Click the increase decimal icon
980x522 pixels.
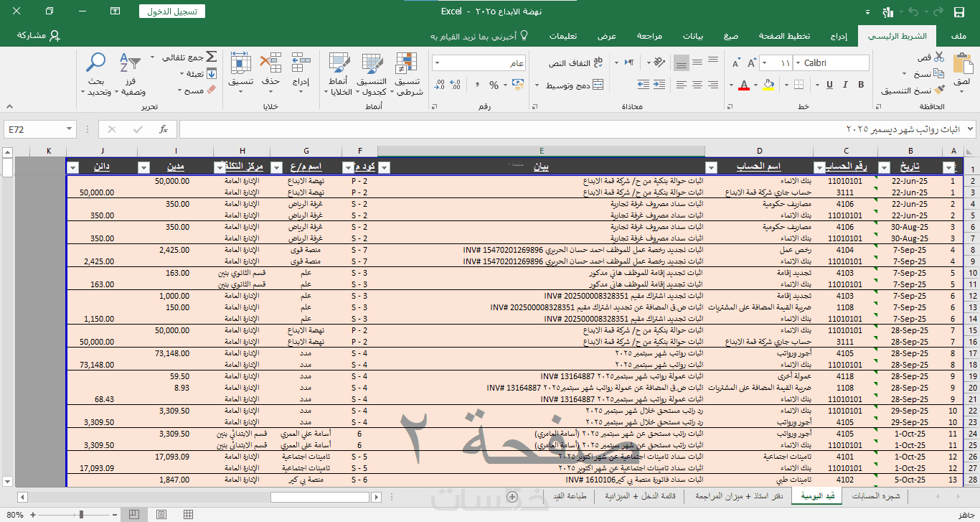coord(456,85)
